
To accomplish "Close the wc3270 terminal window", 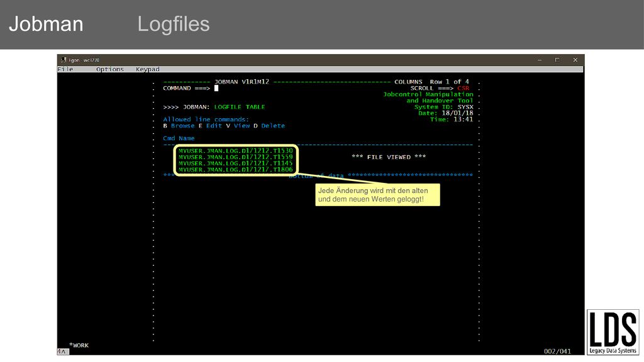I will click(x=575, y=60).
